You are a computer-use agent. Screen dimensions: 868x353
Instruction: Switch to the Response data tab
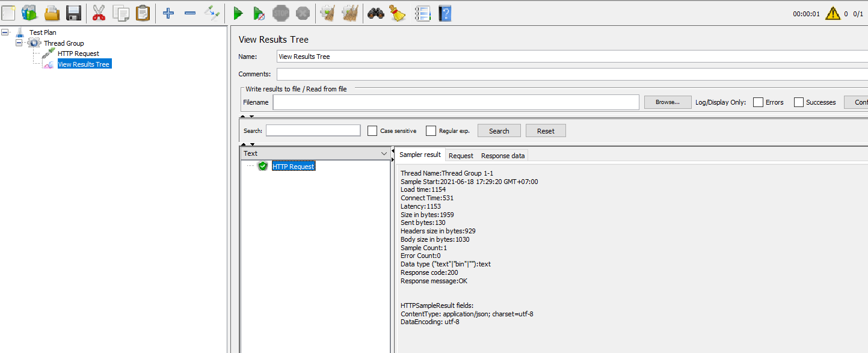tap(503, 156)
